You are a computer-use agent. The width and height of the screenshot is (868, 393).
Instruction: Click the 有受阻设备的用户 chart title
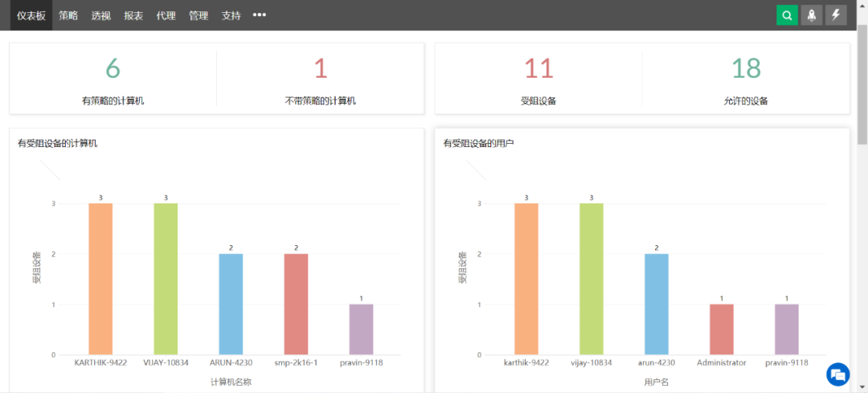point(479,143)
